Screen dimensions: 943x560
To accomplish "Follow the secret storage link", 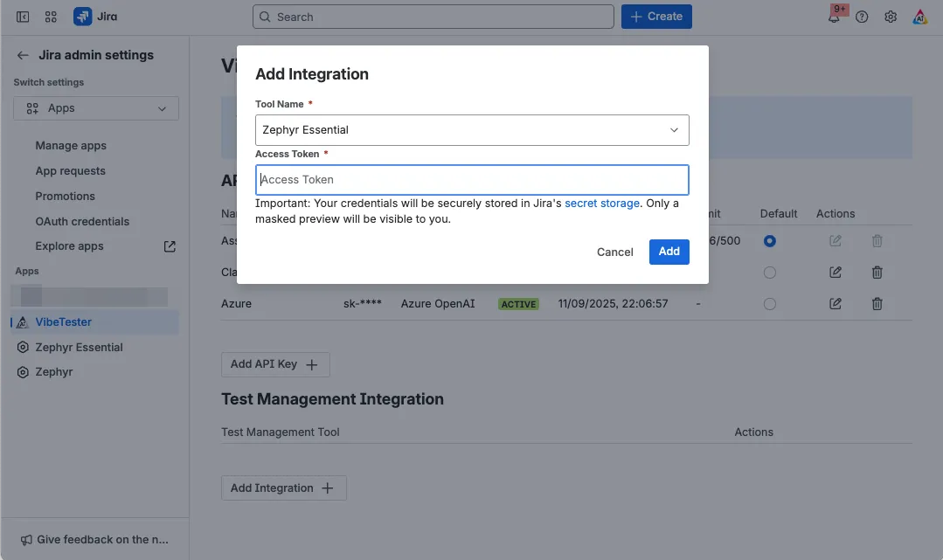I will point(602,204).
